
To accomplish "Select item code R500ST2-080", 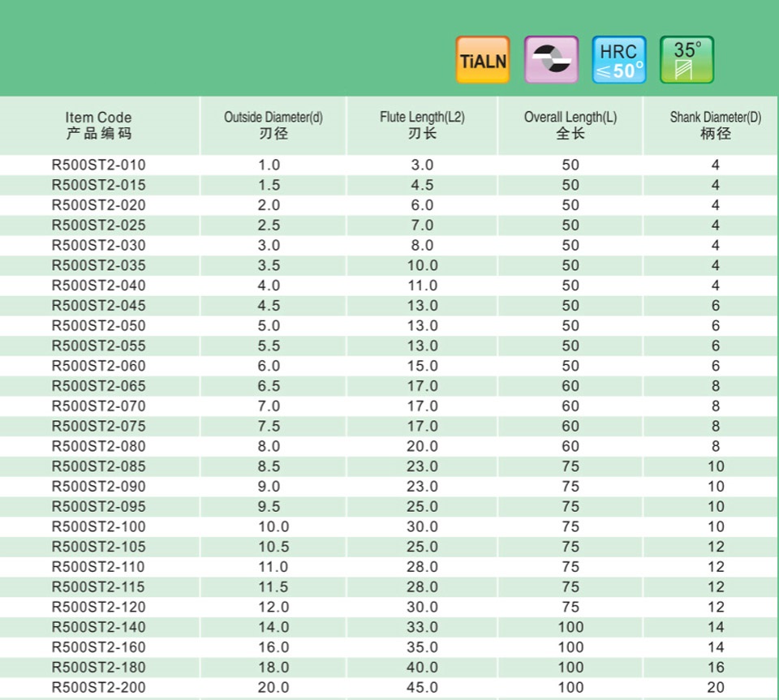I will 99,446.
